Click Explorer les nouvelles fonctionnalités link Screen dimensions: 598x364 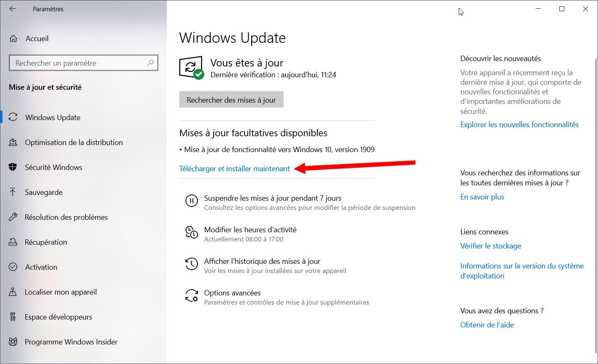pos(519,124)
